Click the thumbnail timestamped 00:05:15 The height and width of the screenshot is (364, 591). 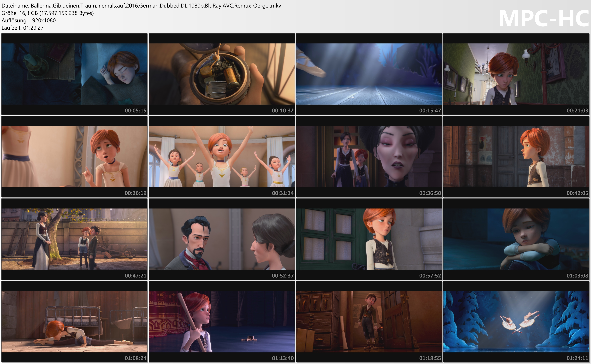(74, 74)
